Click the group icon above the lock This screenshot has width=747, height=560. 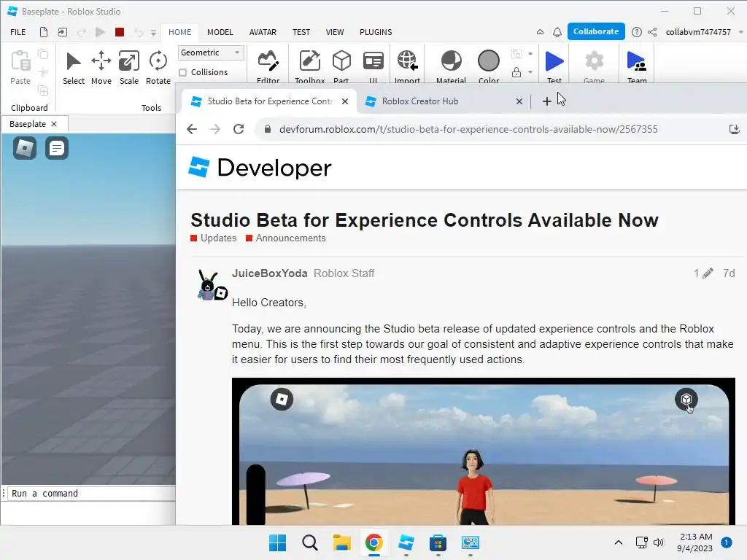coord(516,53)
